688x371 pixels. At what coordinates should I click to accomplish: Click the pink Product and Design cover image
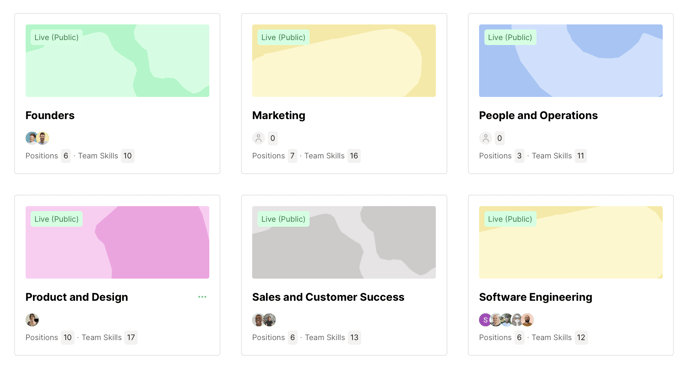[117, 242]
